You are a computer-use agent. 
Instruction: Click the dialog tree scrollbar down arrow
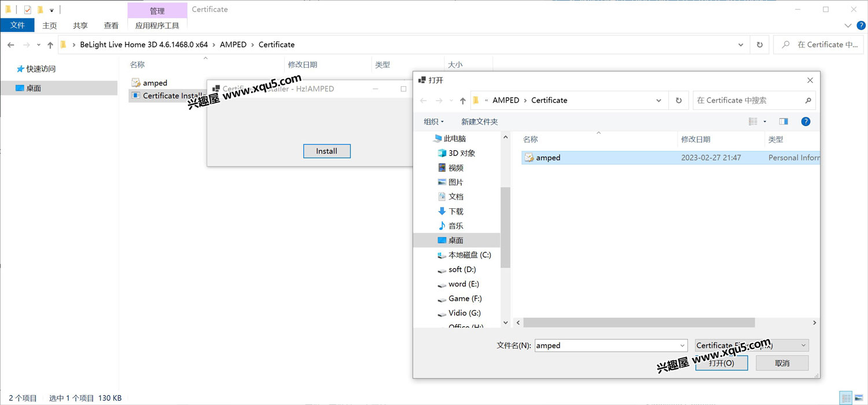[505, 323]
